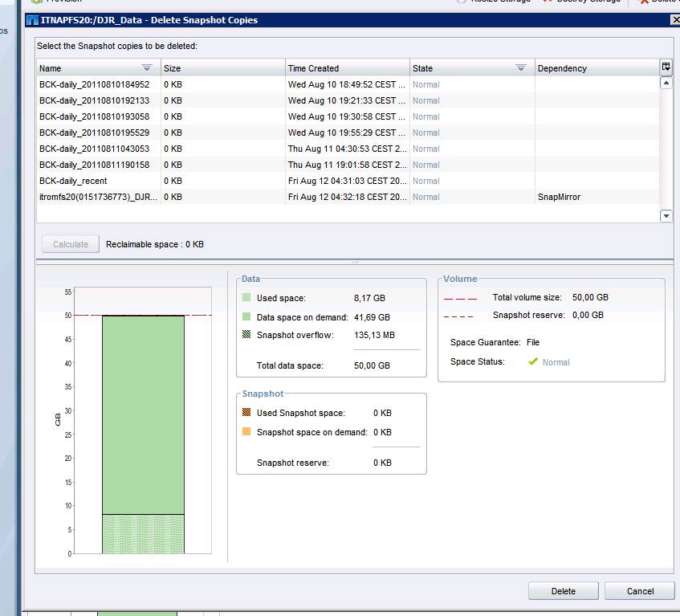Click the green Space Status checkmark icon

click(x=532, y=361)
